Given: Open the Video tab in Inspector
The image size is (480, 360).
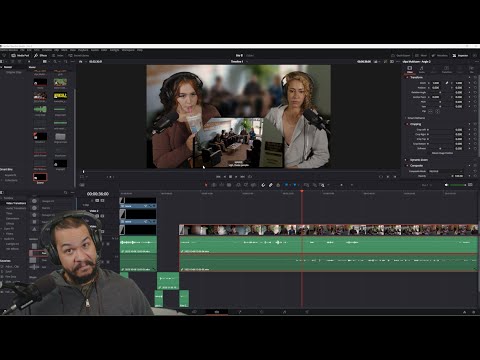Looking at the screenshot, I should point(410,69).
